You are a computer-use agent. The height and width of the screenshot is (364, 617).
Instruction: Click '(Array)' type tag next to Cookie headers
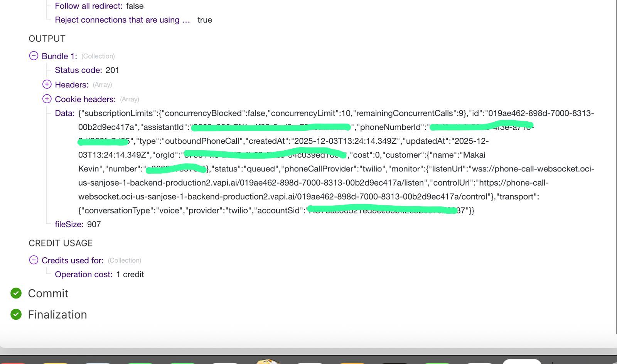click(x=130, y=99)
